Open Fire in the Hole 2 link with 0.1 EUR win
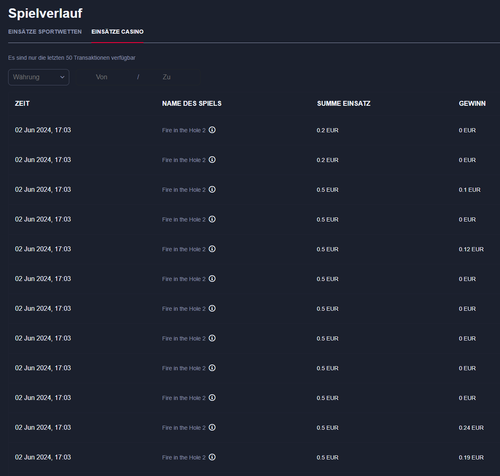The image size is (500, 476). click(x=184, y=190)
